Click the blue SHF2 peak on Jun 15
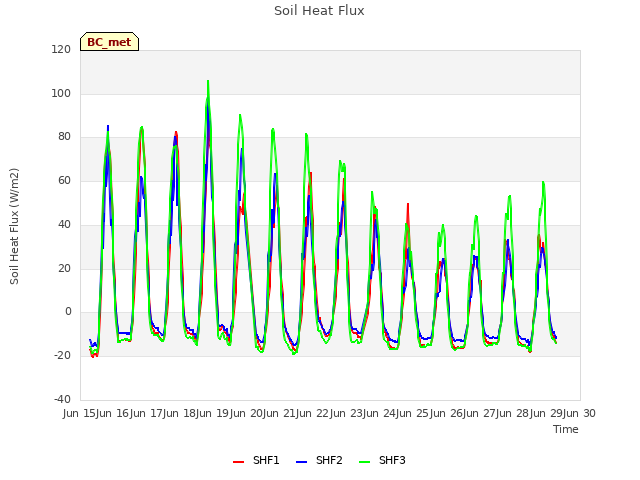640x480 pixels. pos(108,126)
